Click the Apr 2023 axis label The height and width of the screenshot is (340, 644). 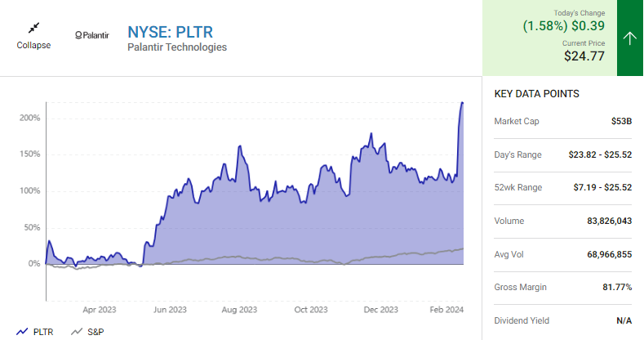click(100, 310)
